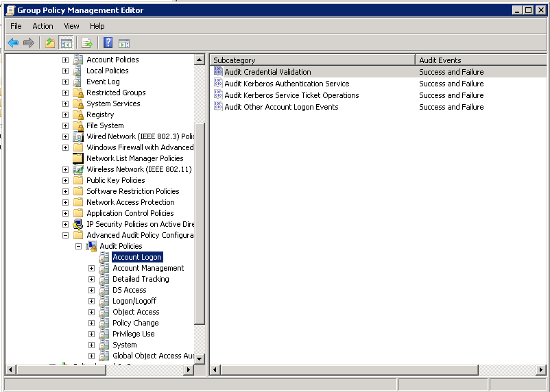Sort by the Audit Events column header
Image resolution: width=550 pixels, height=392 pixels.
[x=481, y=60]
